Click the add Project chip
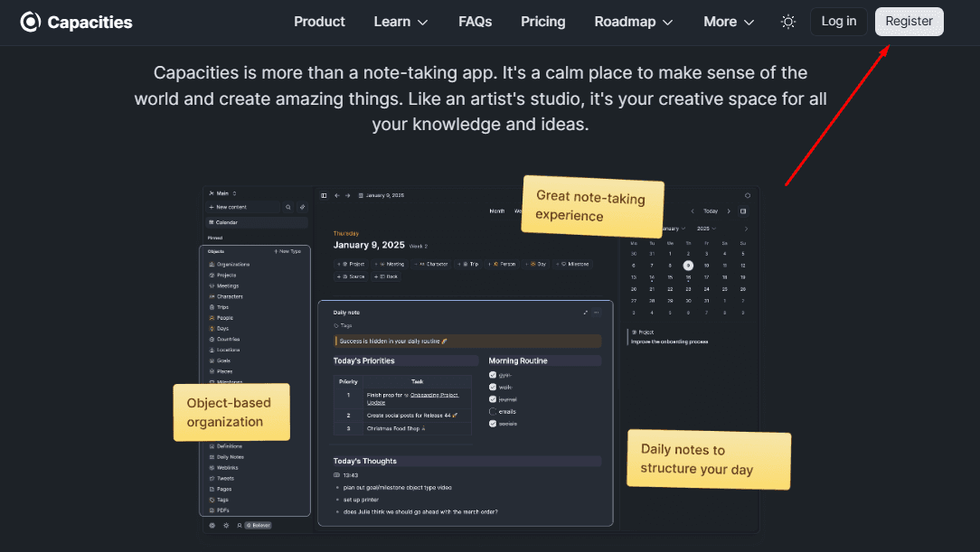 (x=352, y=264)
